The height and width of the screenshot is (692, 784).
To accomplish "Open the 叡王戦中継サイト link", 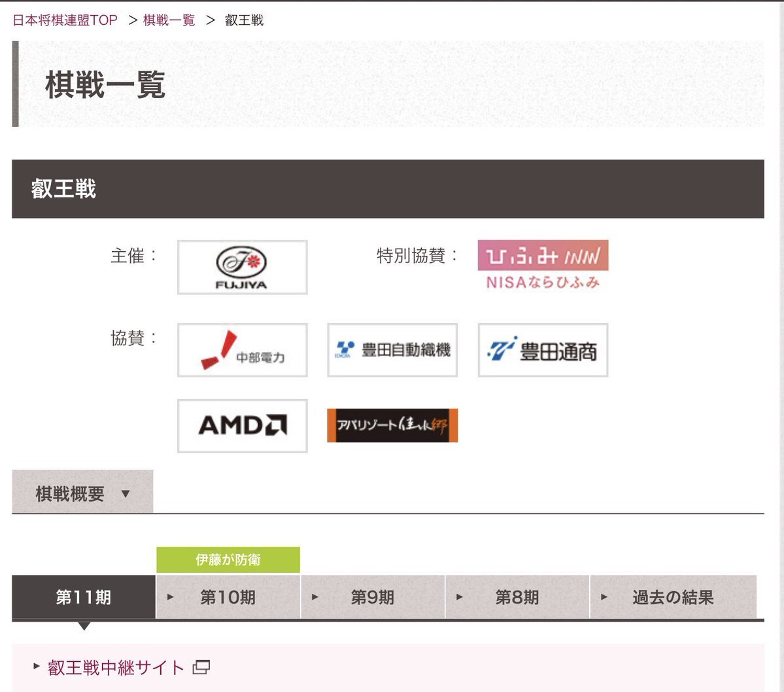I will coord(116,668).
